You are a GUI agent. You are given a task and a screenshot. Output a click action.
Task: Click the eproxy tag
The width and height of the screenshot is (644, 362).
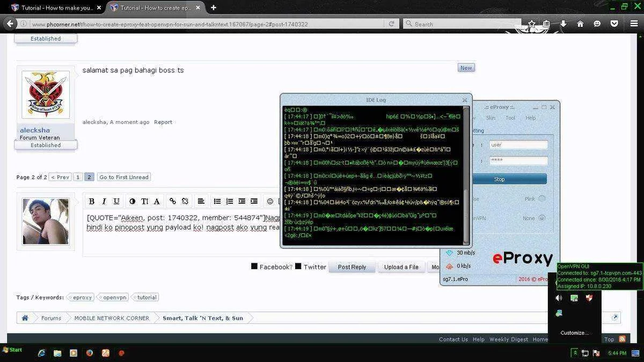click(x=82, y=297)
